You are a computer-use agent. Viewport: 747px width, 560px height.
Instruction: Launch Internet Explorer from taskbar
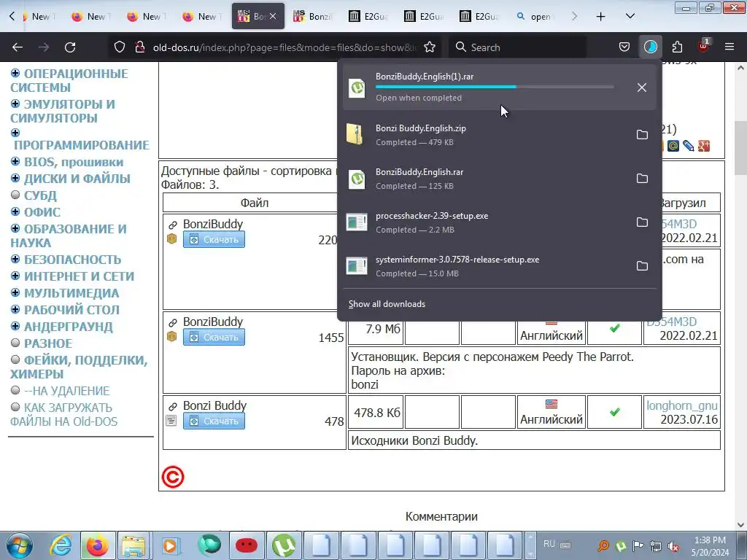[61, 545]
